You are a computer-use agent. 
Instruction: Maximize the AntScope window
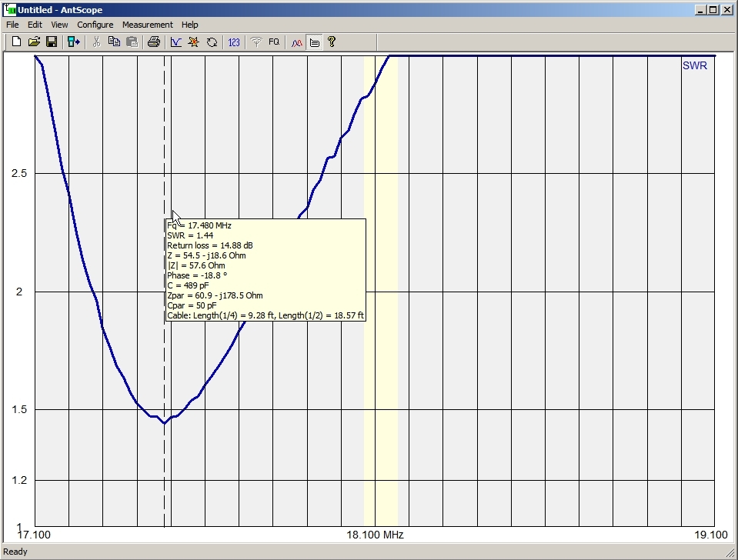[713, 10]
